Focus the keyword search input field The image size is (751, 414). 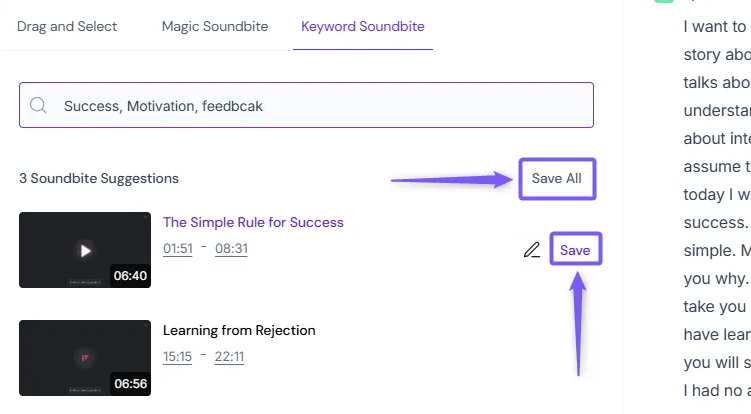(x=320, y=105)
